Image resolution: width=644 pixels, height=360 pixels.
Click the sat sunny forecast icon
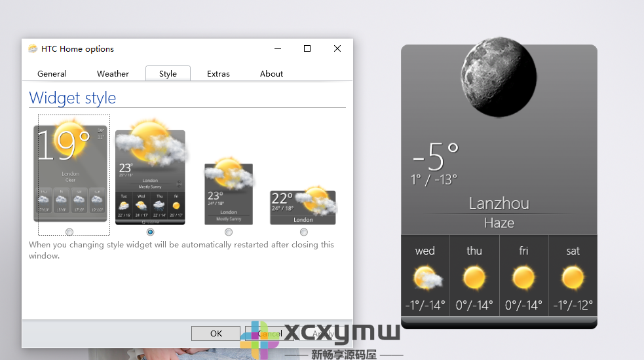[x=573, y=278]
